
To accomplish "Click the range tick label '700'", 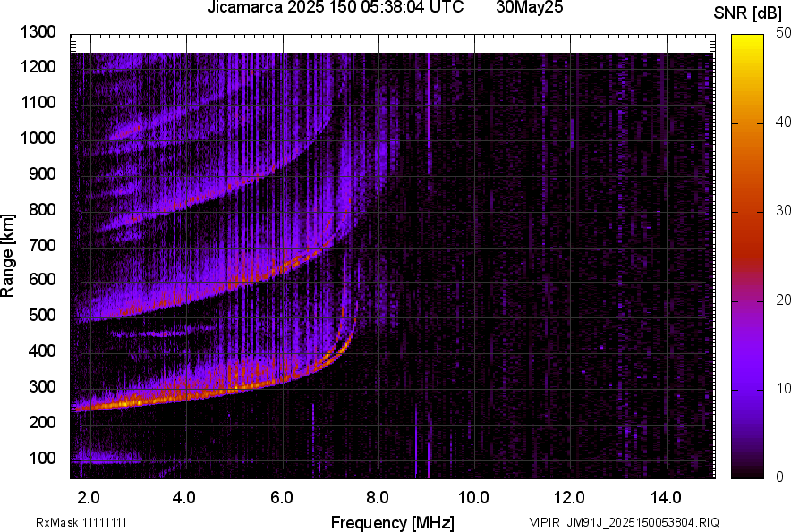I will [x=42, y=245].
